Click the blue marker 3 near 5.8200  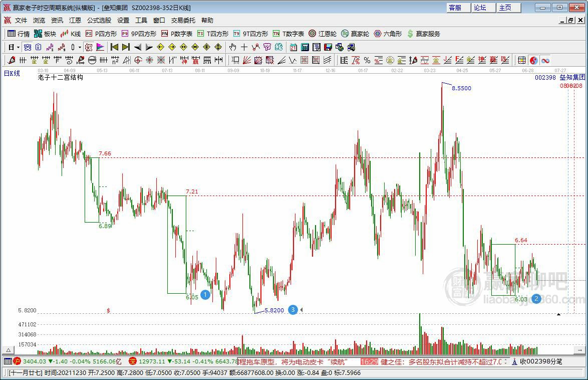[293, 310]
